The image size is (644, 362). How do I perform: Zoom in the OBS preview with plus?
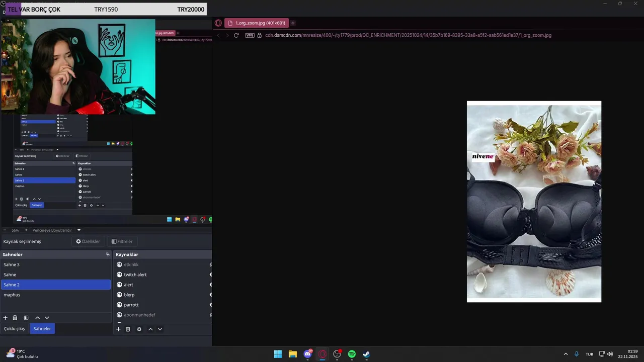[26, 230]
